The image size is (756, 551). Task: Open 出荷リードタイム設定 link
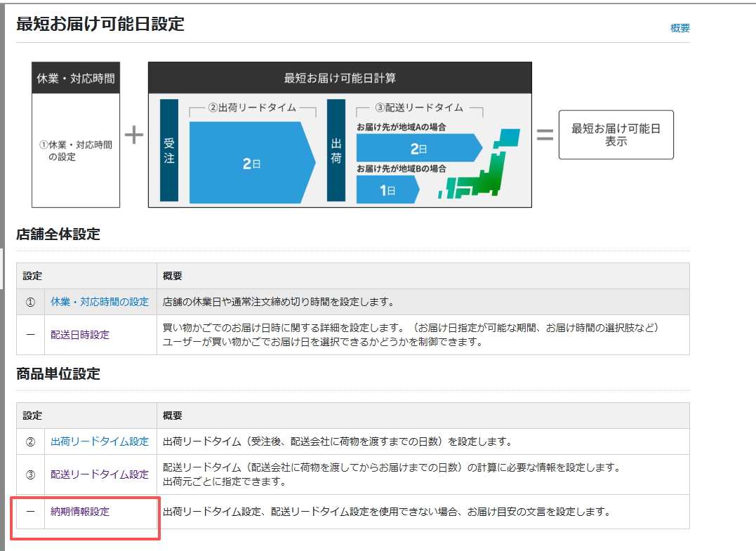coord(100,442)
